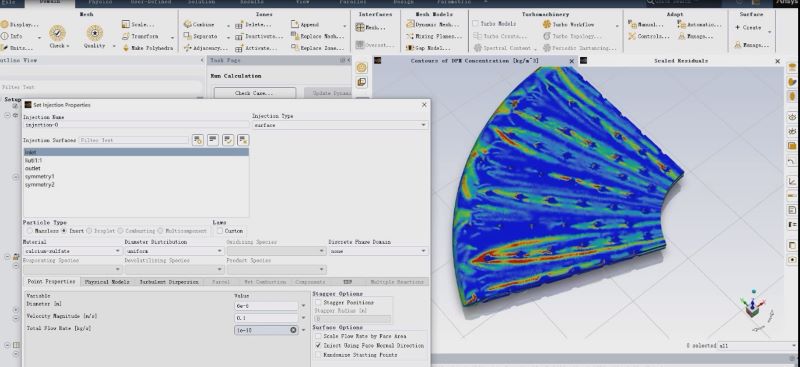Viewport: 800px width, 367px height.
Task: Expand the Diameter value options arrow
Action: point(303,306)
